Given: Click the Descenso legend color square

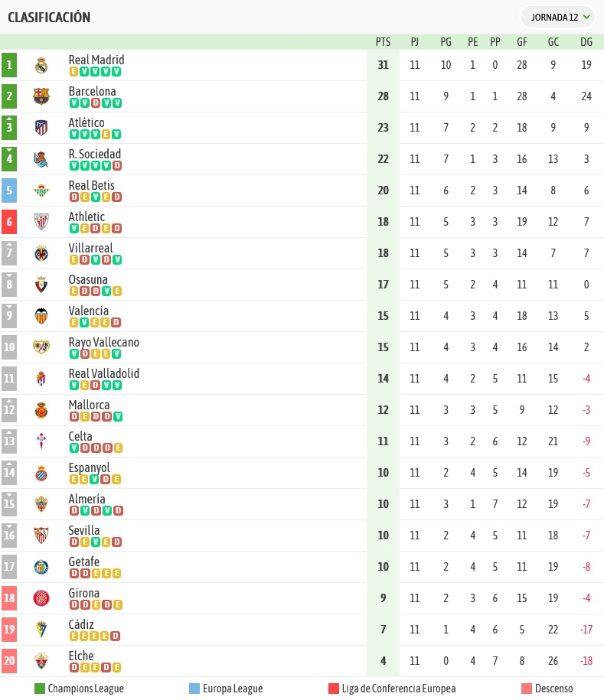Looking at the screenshot, I should point(527,689).
